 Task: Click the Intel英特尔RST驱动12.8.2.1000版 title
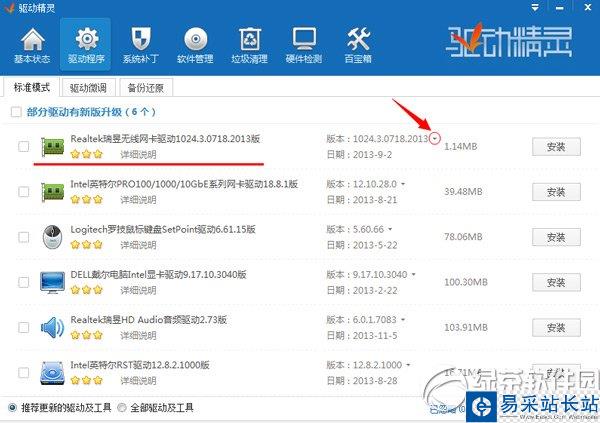[x=140, y=365]
